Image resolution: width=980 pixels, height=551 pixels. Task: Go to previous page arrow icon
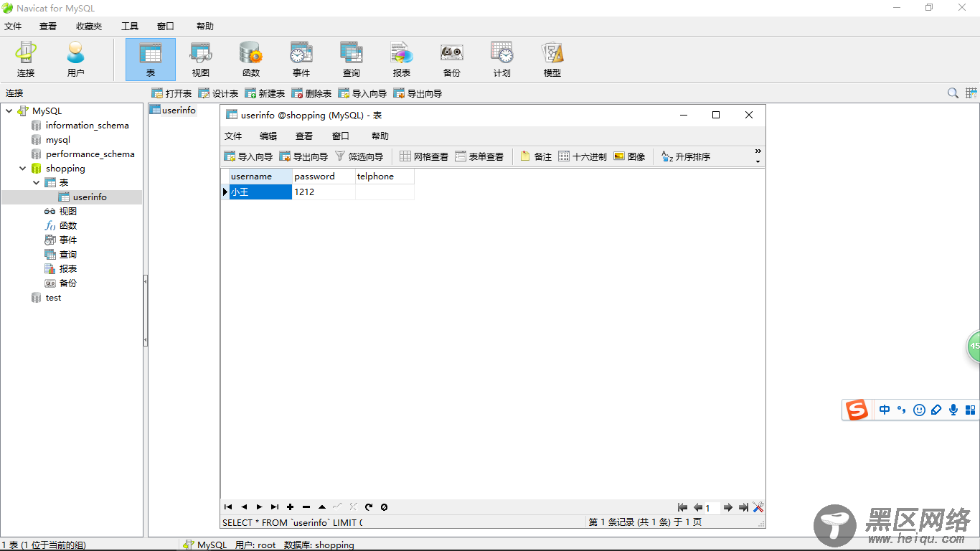(x=697, y=507)
